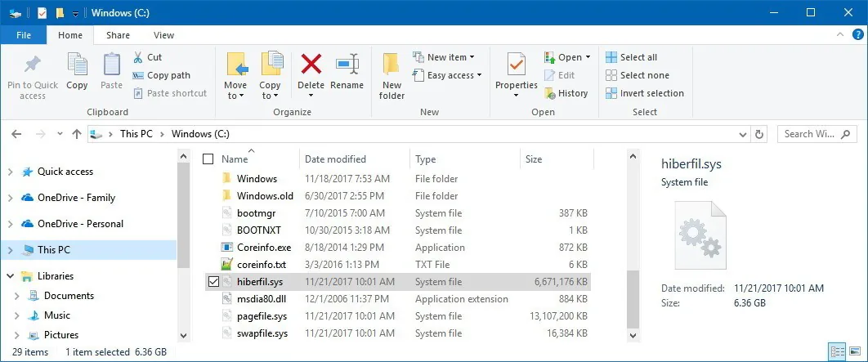Screen dimensions: 868x362
Task: Click the Search Windows field
Action: pos(817,134)
